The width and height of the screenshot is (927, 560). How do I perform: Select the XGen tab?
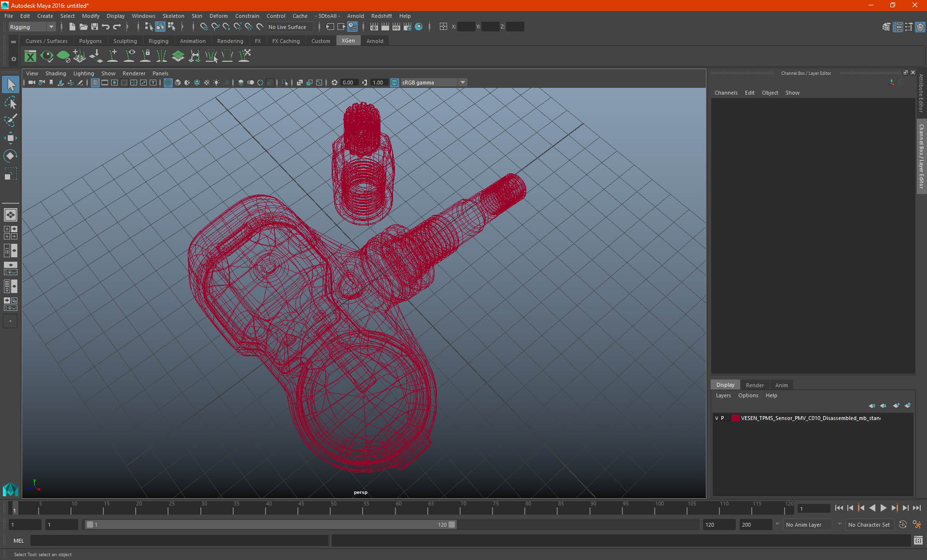pos(348,41)
